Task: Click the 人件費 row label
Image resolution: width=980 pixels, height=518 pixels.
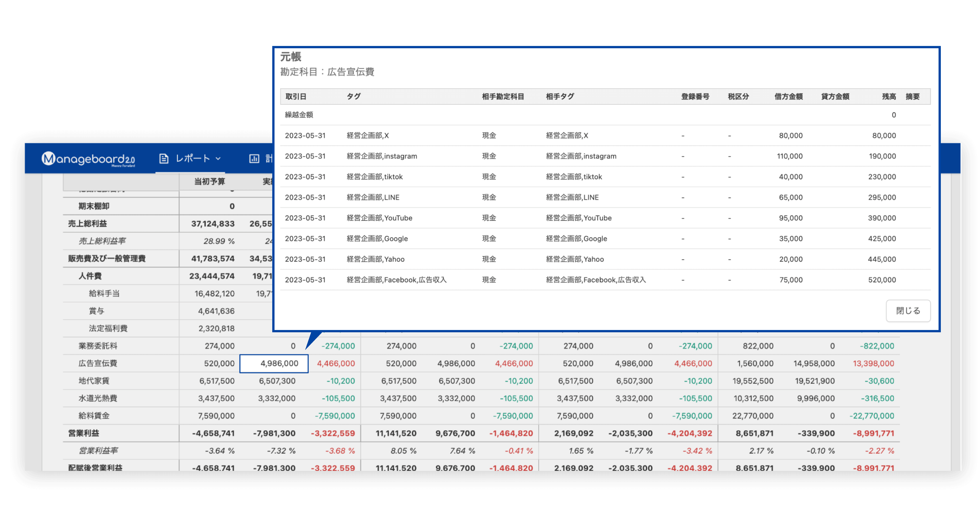Action: 90,276
